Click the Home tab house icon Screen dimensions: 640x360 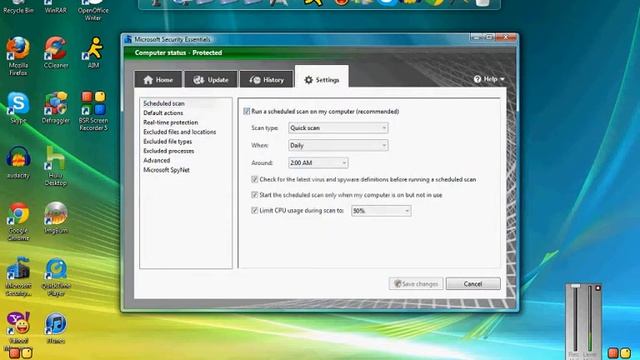pos(148,80)
